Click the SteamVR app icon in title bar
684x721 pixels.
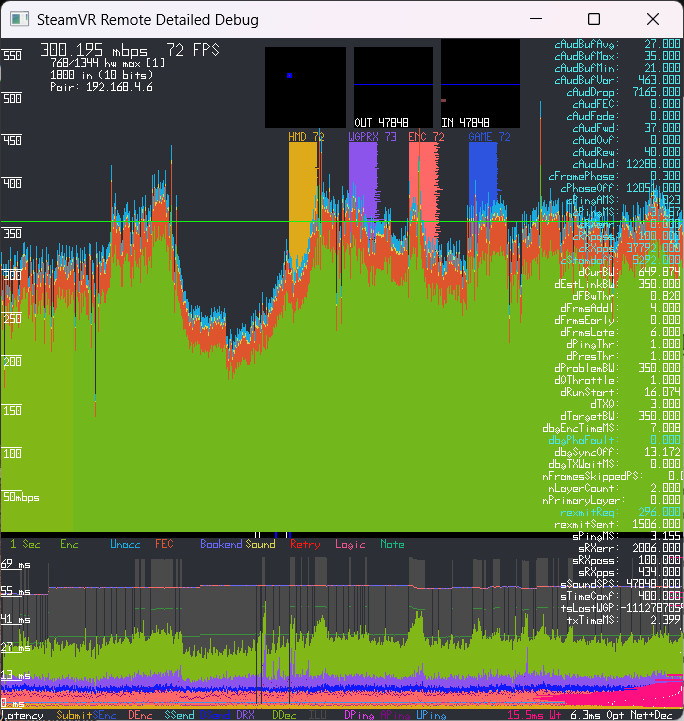[x=18, y=19]
